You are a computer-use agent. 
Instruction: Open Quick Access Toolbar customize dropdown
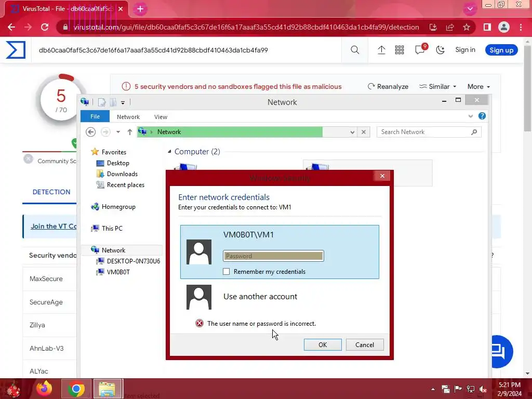tap(123, 102)
